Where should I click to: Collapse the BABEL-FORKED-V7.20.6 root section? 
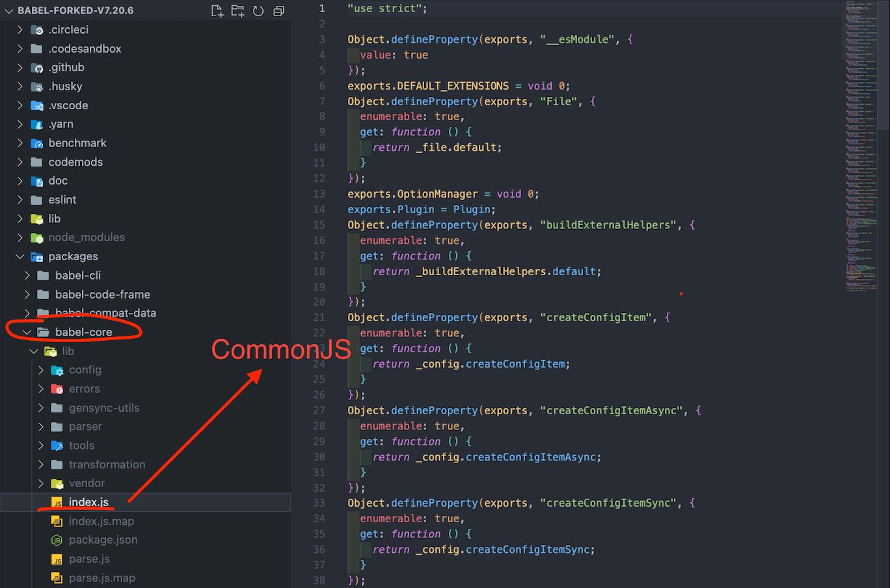point(9,11)
